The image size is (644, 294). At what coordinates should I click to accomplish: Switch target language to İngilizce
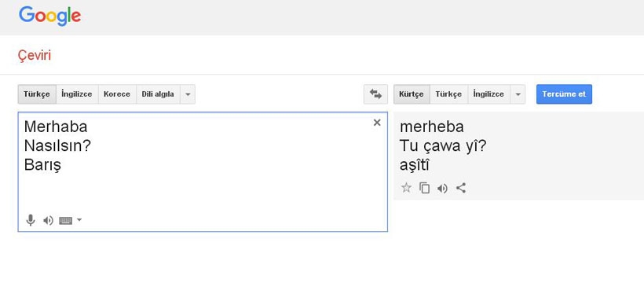pos(488,94)
